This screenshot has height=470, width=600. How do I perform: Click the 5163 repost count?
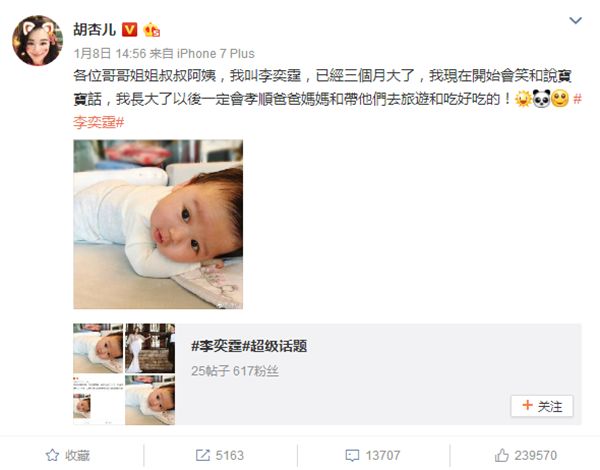coord(230,455)
